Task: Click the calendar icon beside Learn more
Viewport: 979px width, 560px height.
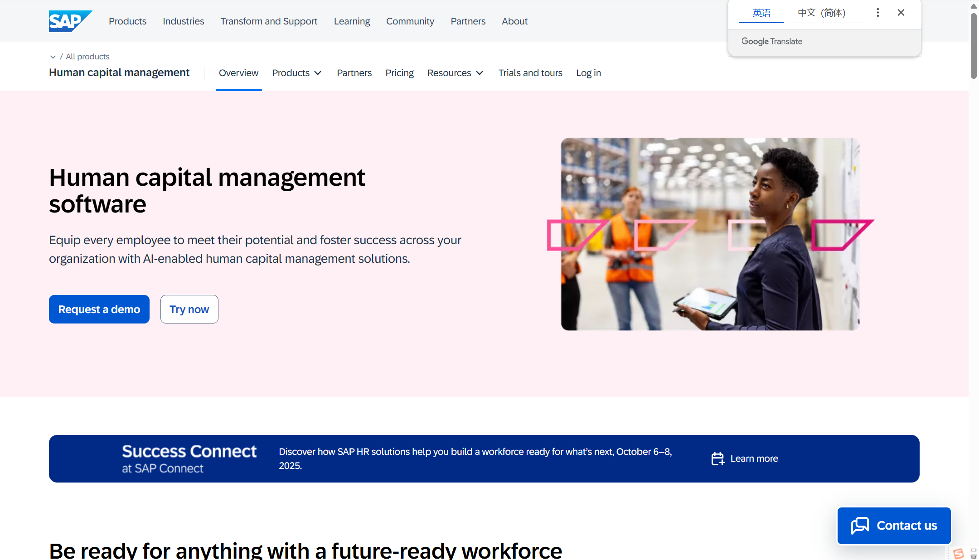Action: click(x=717, y=459)
